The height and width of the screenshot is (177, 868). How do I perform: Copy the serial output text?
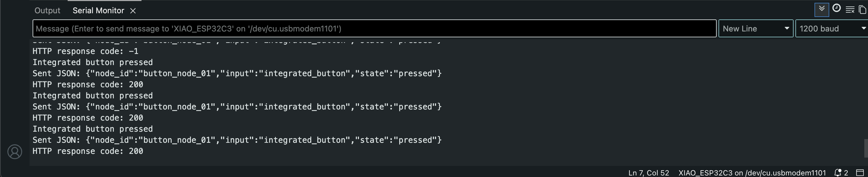click(863, 10)
